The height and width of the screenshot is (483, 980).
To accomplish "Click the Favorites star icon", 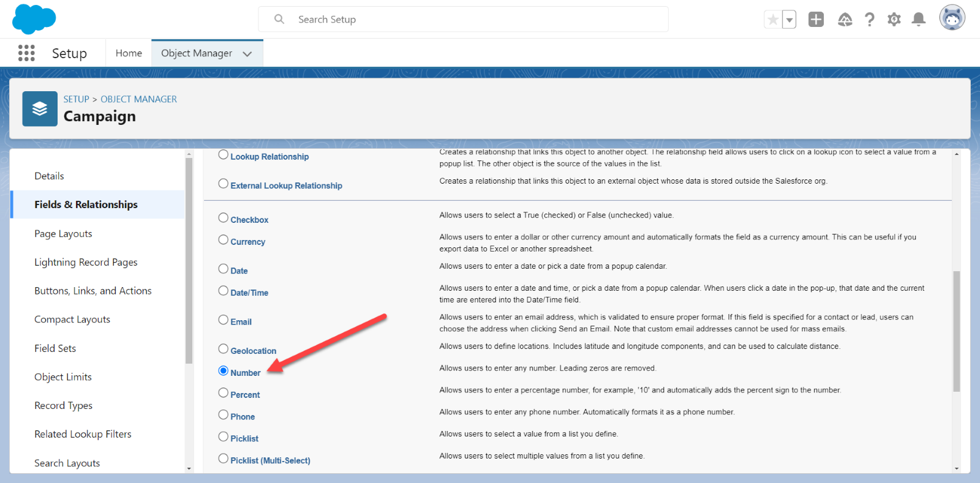I will click(x=773, y=20).
